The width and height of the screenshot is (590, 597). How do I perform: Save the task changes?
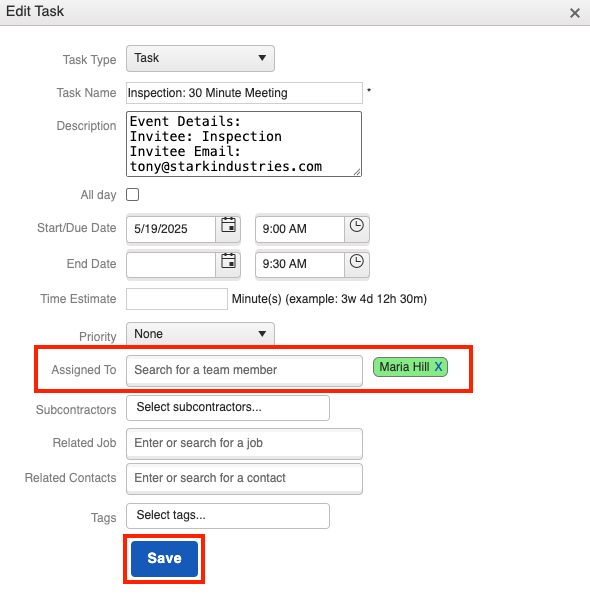click(164, 559)
